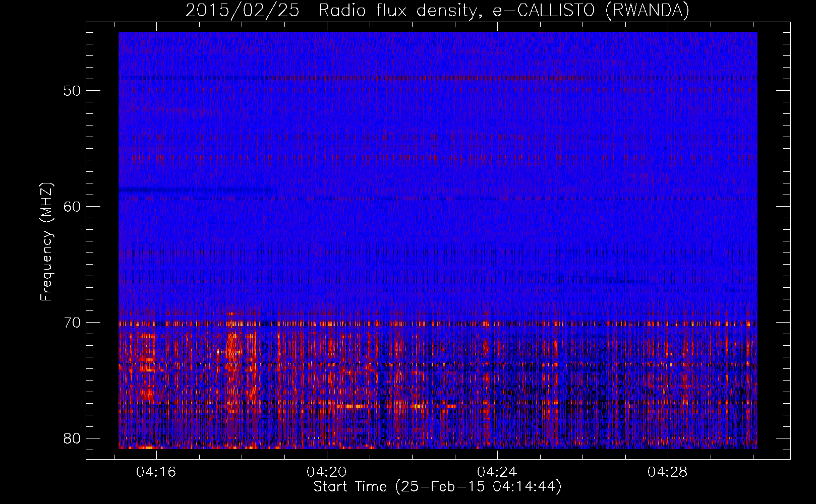The width and height of the screenshot is (816, 504).
Task: Click the "Start Time (25-Feb-15 04:14:44)" axis label
Action: [x=437, y=487]
